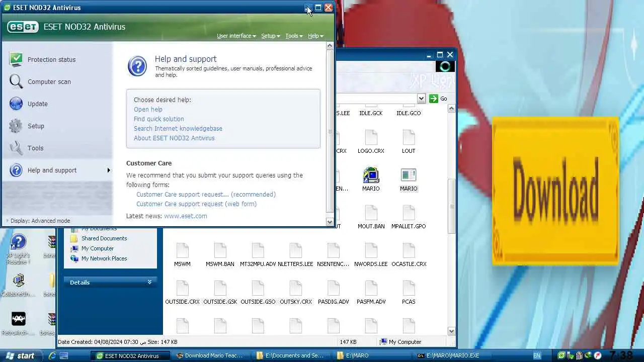Toggle Display: Advanced mode
This screenshot has height=362, width=644.
point(38,221)
